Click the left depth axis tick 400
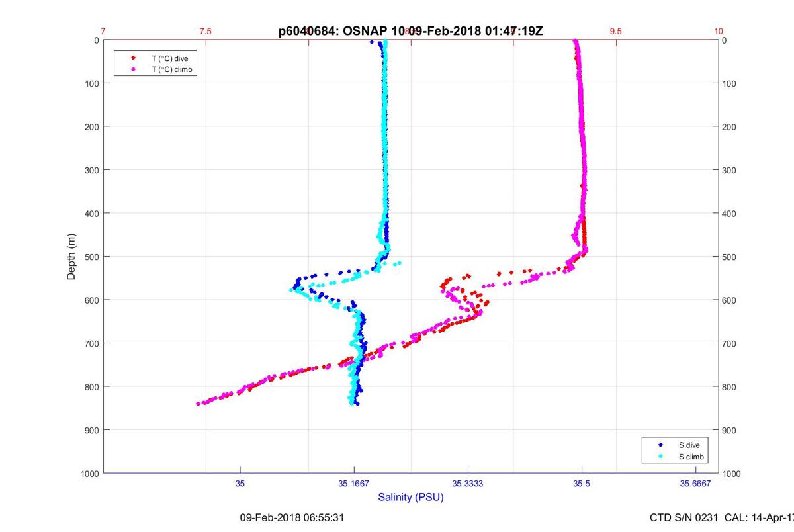The image size is (794, 532). [92, 213]
